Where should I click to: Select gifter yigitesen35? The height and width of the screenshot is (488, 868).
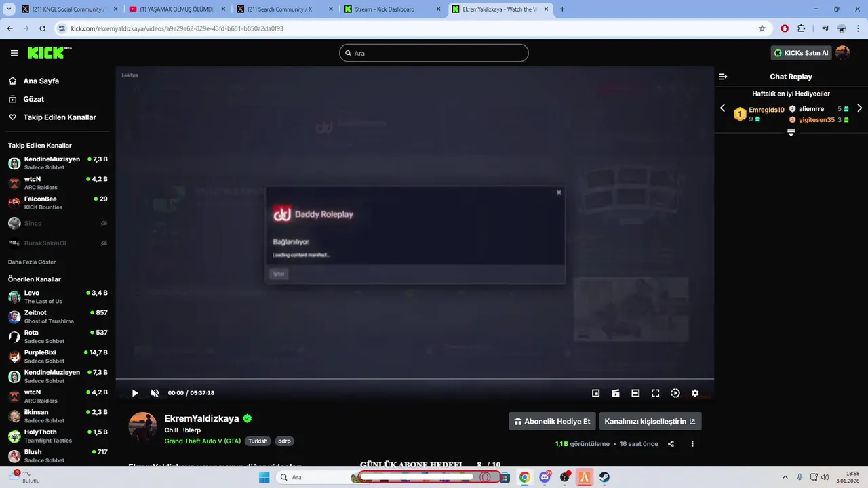(816, 120)
